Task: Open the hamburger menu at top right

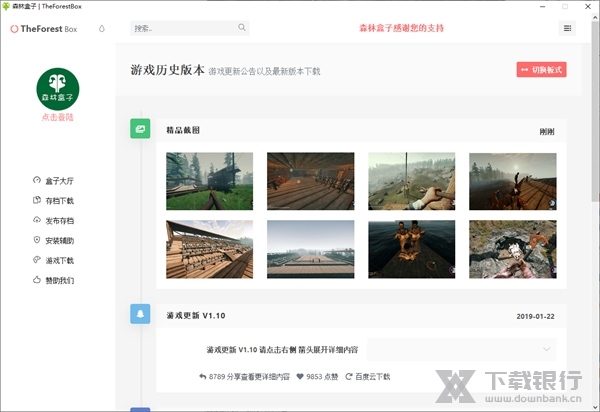Action: pyautogui.click(x=567, y=28)
